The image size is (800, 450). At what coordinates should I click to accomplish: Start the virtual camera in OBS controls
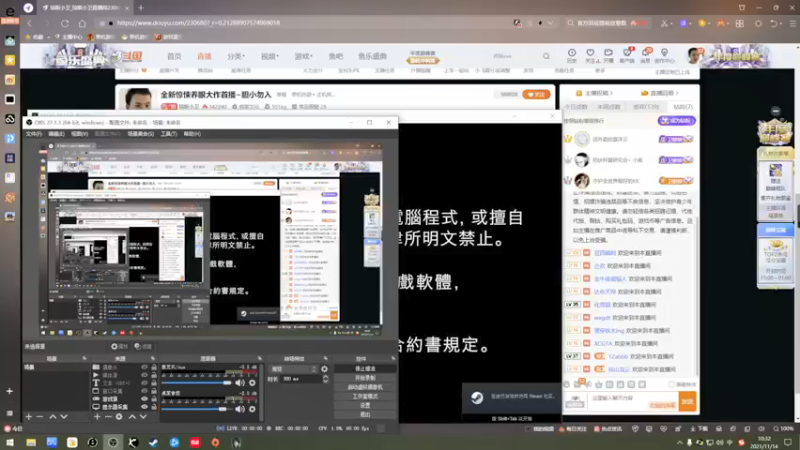(365, 387)
